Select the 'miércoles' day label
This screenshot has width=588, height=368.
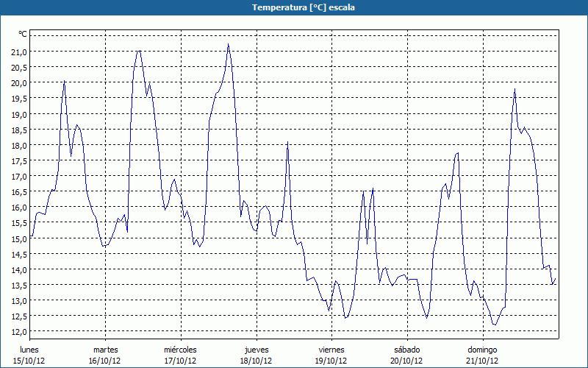pos(180,350)
